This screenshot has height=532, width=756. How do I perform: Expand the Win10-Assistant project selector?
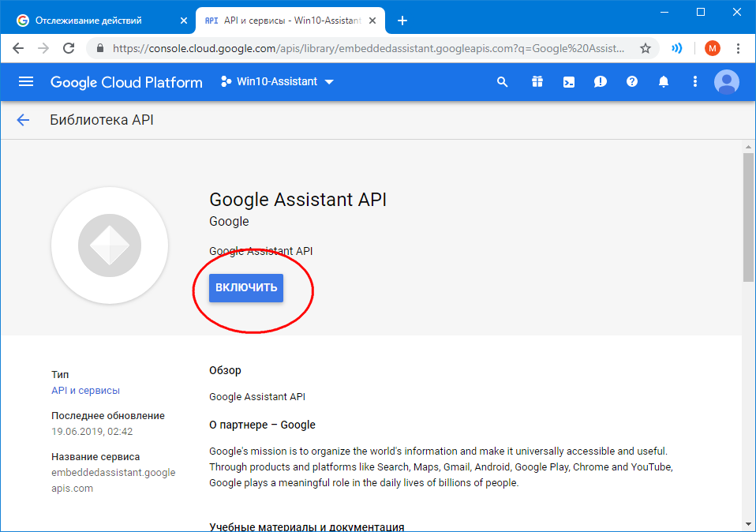pyautogui.click(x=278, y=82)
